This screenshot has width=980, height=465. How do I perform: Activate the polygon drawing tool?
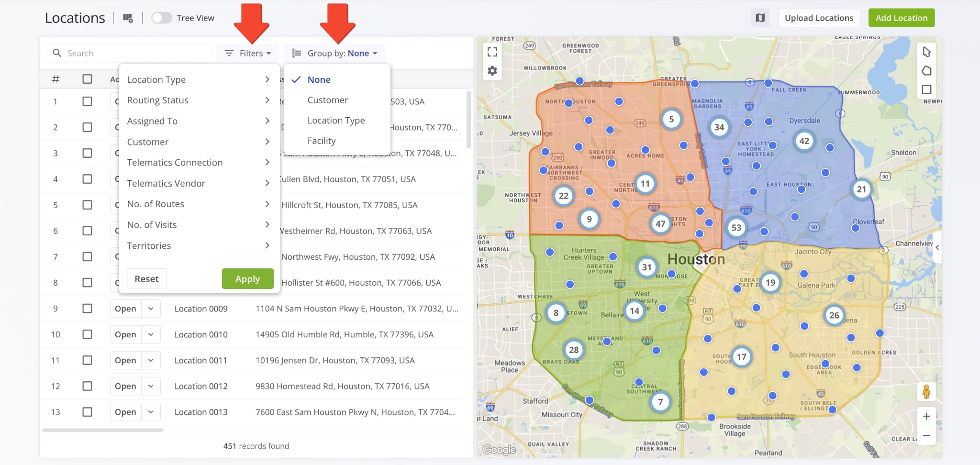(927, 70)
